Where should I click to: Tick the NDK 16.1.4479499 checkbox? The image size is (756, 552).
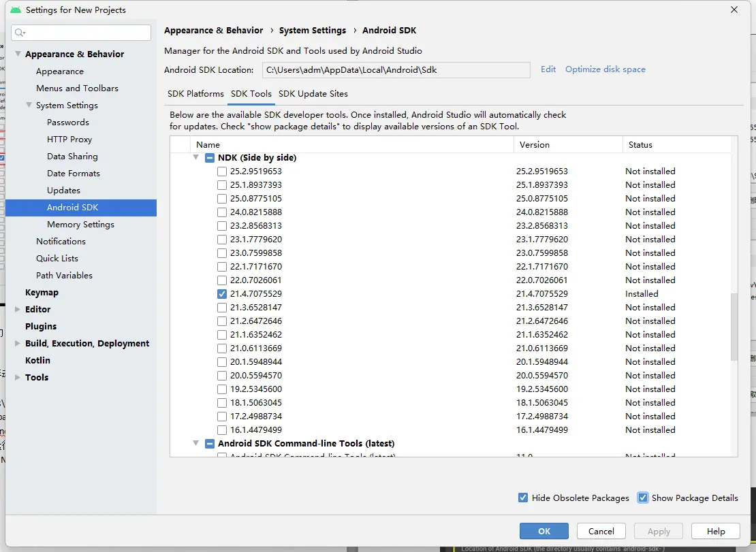222,429
